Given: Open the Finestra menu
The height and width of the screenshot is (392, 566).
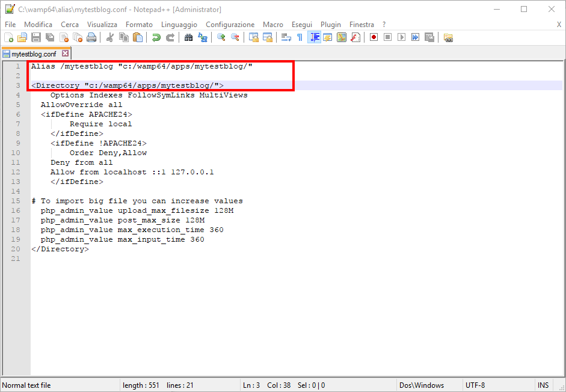Looking at the screenshot, I should pyautogui.click(x=361, y=25).
